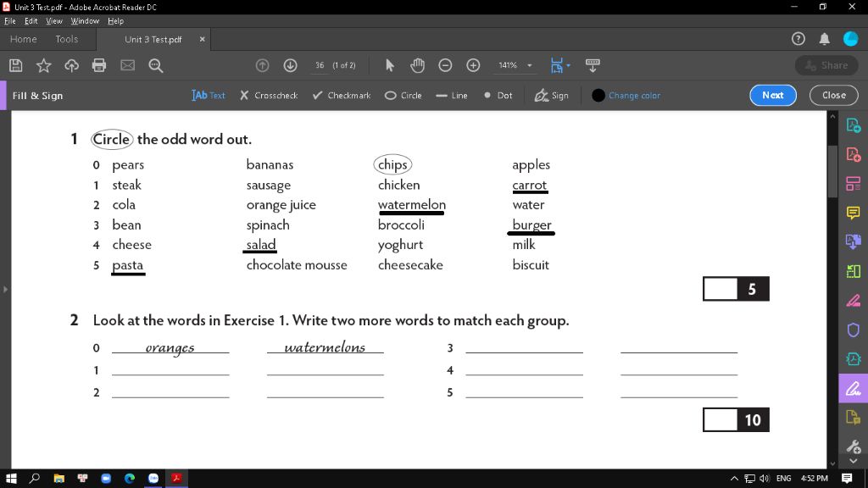Switch to the Tools tab
868x488 pixels.
67,39
